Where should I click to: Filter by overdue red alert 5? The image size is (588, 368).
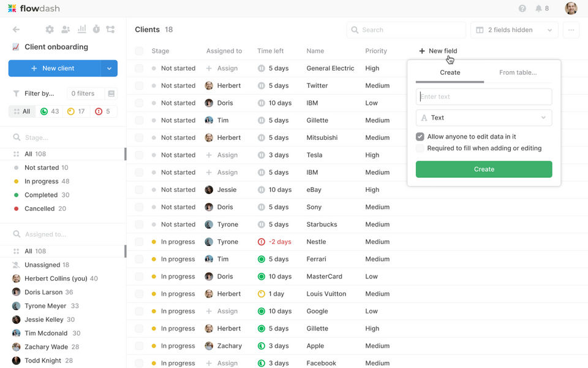tap(103, 112)
